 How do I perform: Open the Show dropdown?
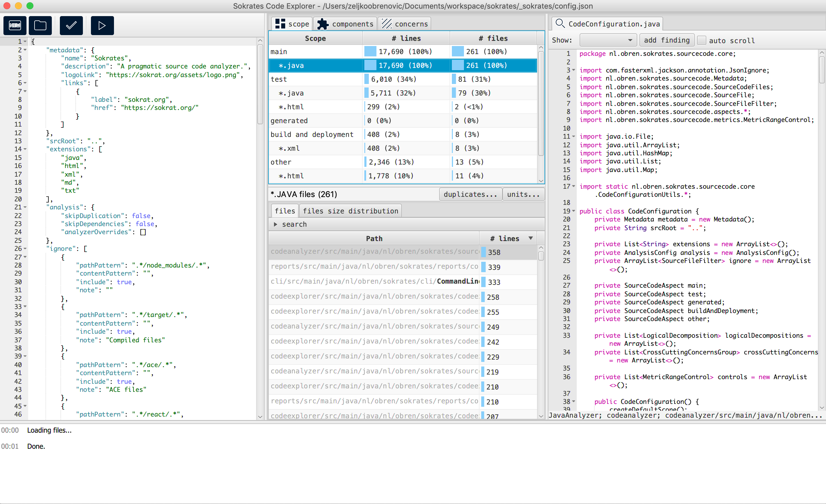(608, 40)
